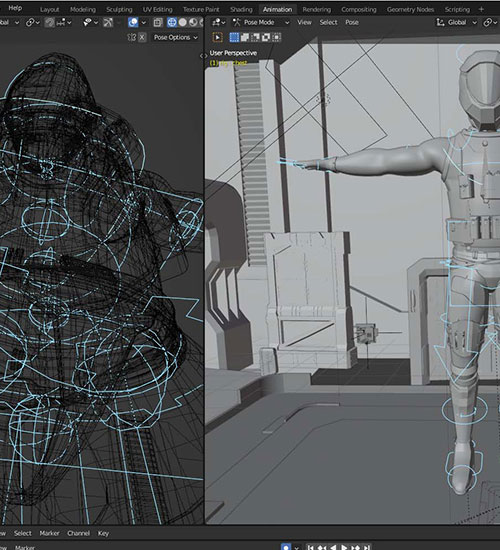Switch to the Scripting workspace tab
500x550 pixels.
click(x=457, y=9)
